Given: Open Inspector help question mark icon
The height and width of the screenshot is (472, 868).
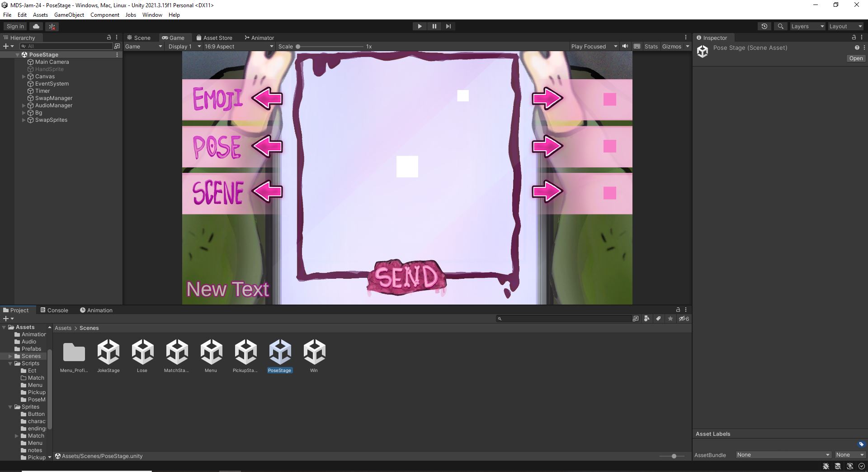Looking at the screenshot, I should (857, 48).
